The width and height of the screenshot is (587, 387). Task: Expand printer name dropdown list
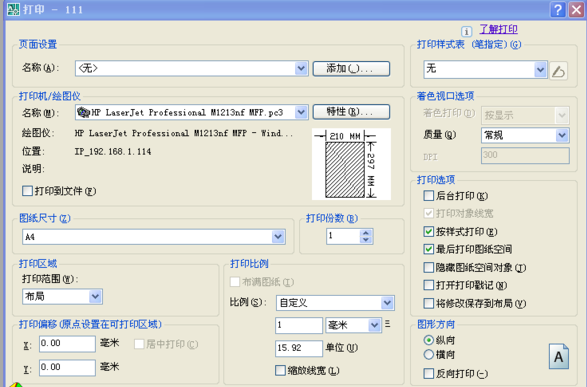point(301,112)
